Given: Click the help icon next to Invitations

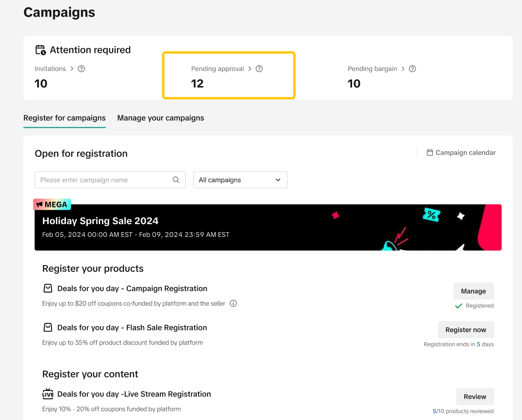Looking at the screenshot, I should pyautogui.click(x=82, y=69).
